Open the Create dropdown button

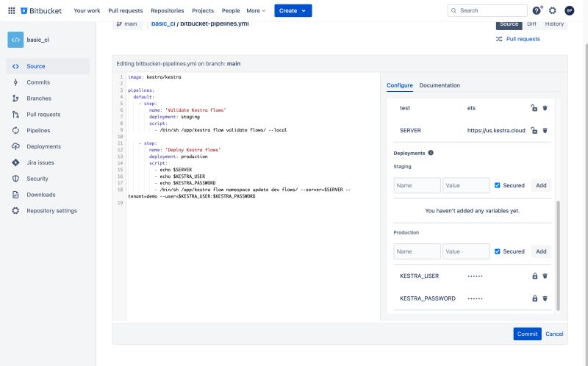coord(293,10)
